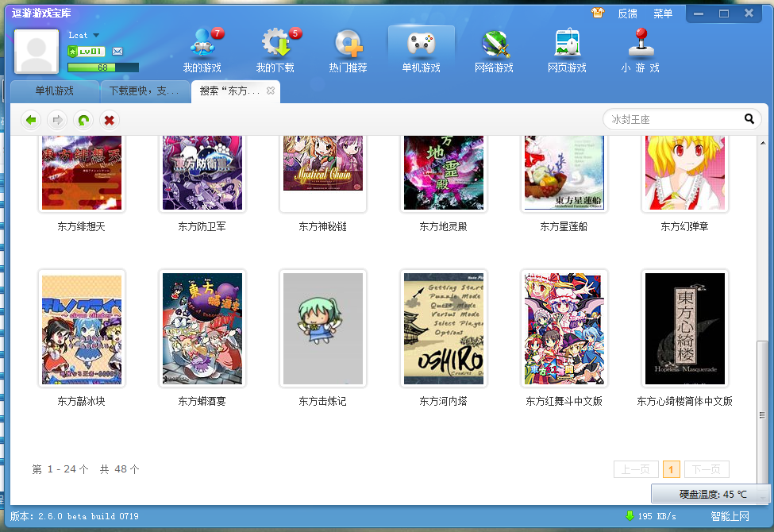Open 小游戏 joystick mini games section
Screen dimensions: 774x532
pyautogui.click(x=640, y=52)
